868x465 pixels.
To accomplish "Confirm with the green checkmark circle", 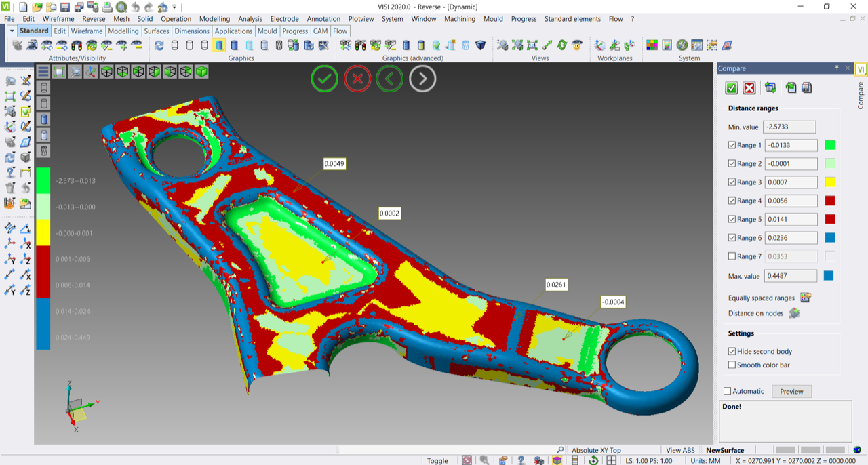I will point(325,79).
